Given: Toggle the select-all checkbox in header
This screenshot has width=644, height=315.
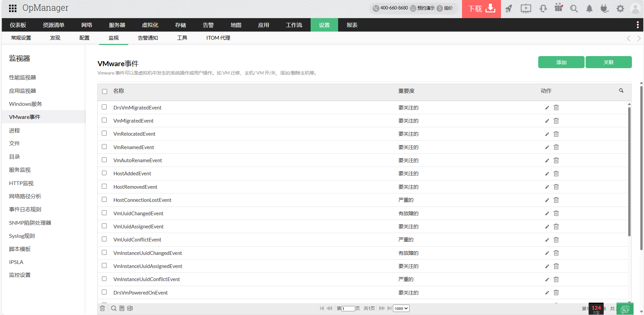Looking at the screenshot, I should pyautogui.click(x=104, y=91).
